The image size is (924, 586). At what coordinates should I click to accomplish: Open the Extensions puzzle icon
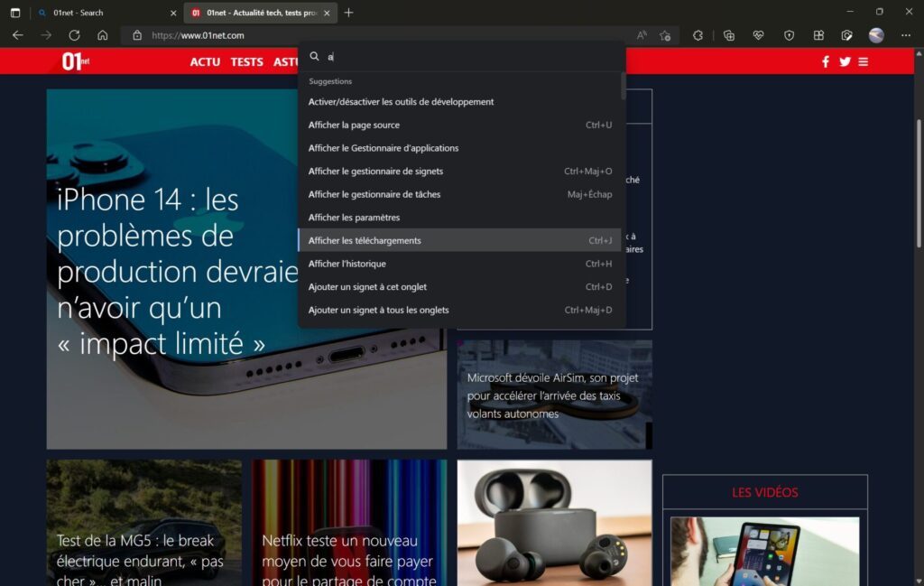[x=698, y=35]
